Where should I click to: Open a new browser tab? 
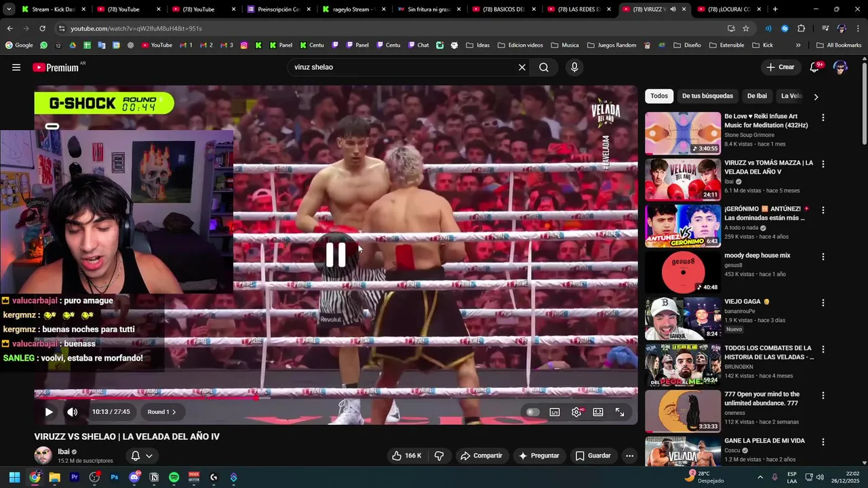(x=775, y=9)
